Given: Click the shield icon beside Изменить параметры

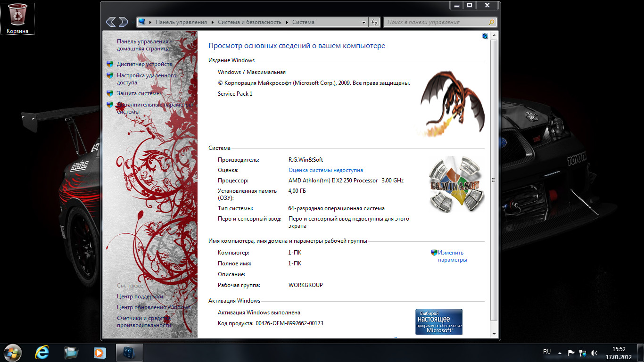Looking at the screenshot, I should point(434,253).
